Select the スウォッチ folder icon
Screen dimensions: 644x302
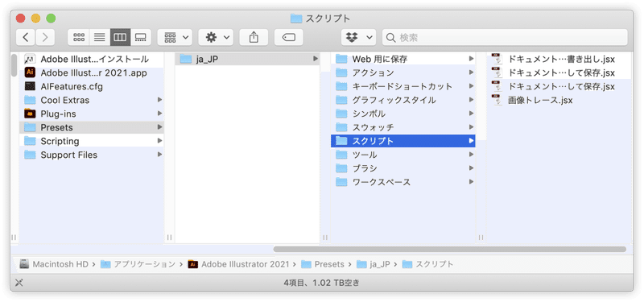[341, 127]
